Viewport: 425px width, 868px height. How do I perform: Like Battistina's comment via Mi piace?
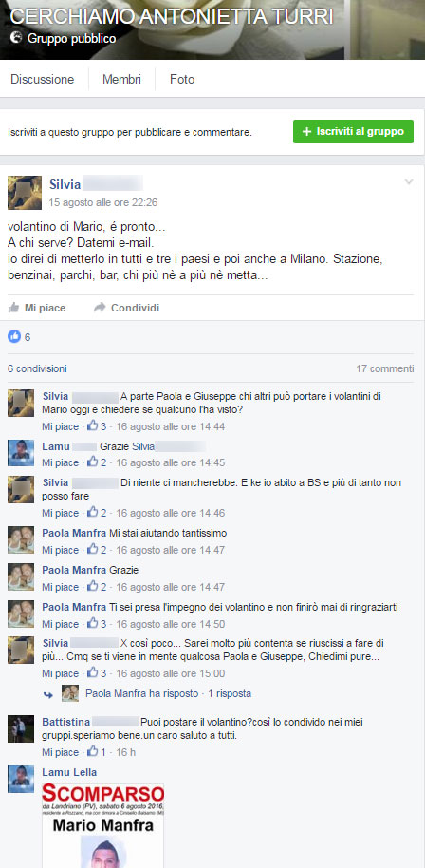[x=61, y=752]
